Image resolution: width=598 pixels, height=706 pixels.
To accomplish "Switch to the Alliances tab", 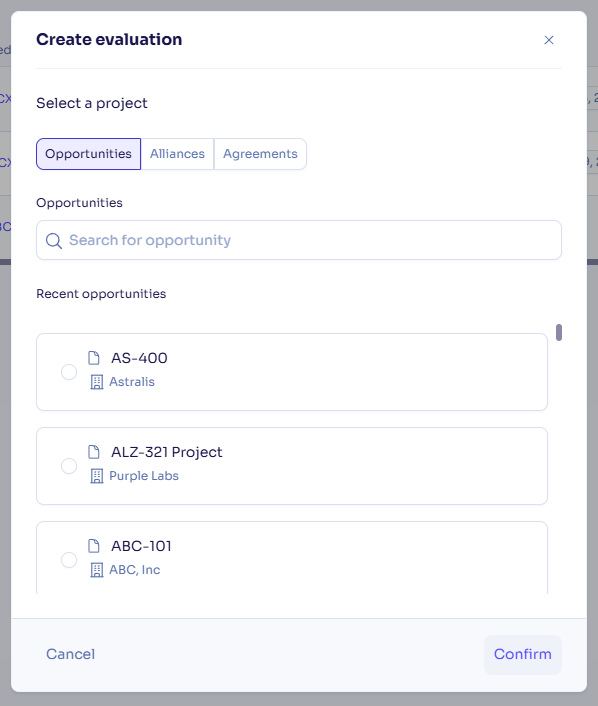I will 177,154.
